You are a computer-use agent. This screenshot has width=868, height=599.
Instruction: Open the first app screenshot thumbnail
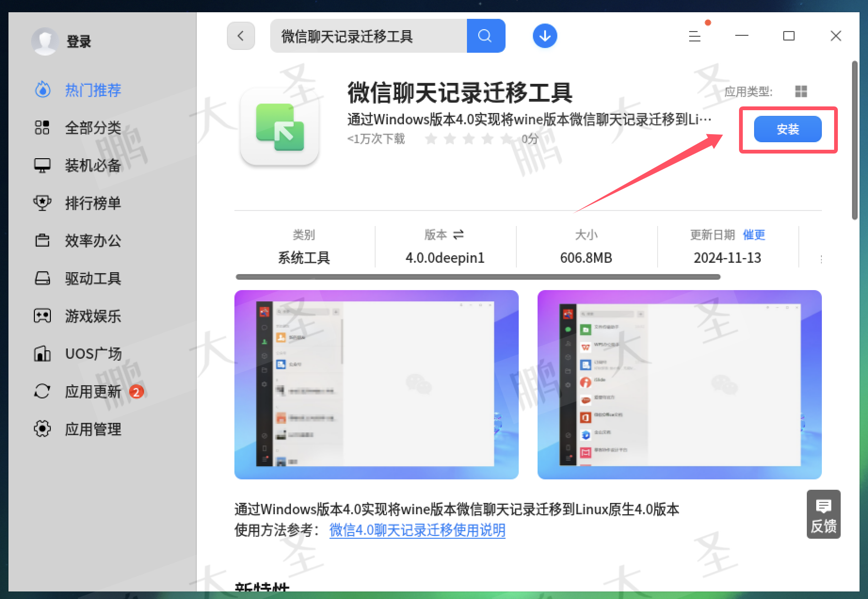[x=377, y=385]
